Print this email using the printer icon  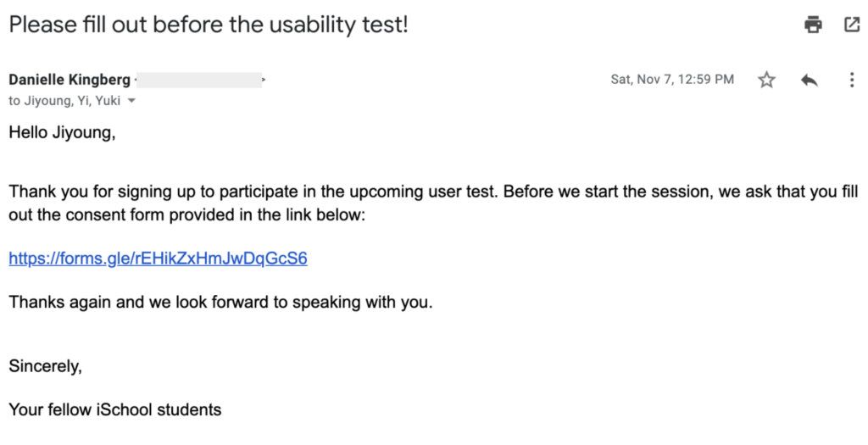pyautogui.click(x=813, y=25)
